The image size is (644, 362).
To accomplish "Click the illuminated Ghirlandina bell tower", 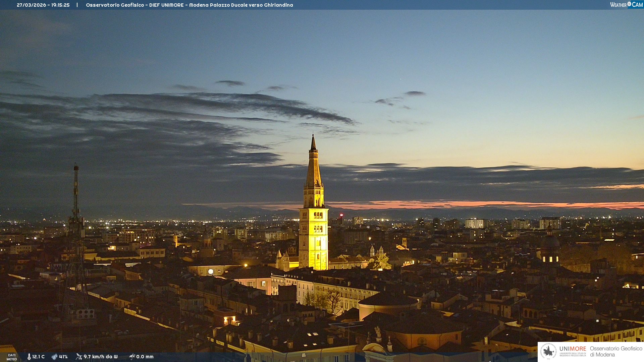I will pos(314,235).
